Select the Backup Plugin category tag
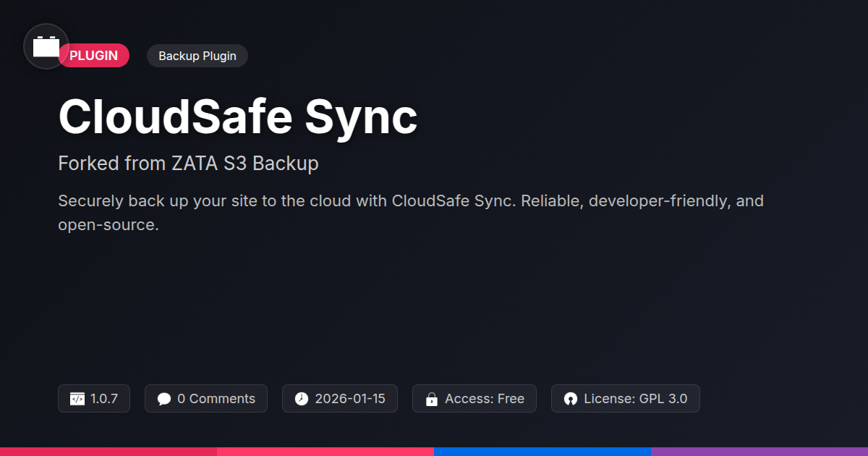This screenshot has width=868, height=456. click(197, 56)
